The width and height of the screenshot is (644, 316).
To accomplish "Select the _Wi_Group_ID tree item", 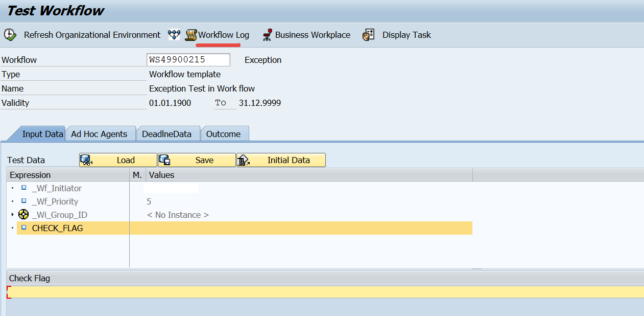I will pos(59,215).
